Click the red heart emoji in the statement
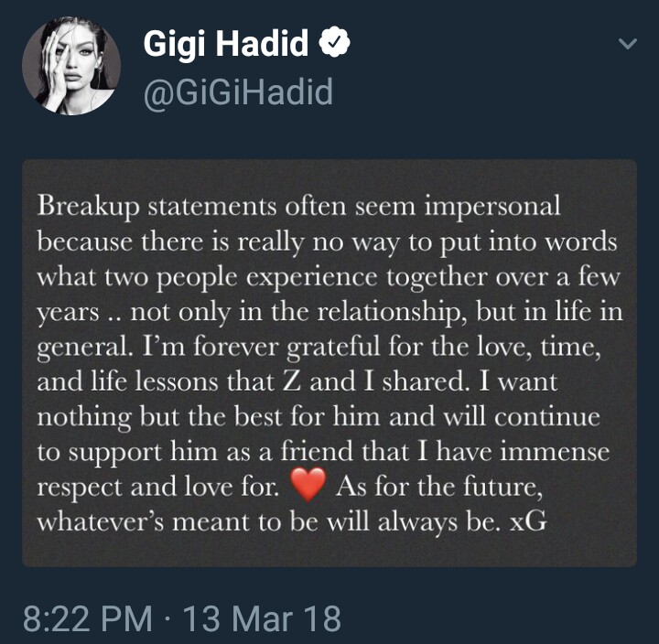The width and height of the screenshot is (659, 644). tap(307, 487)
